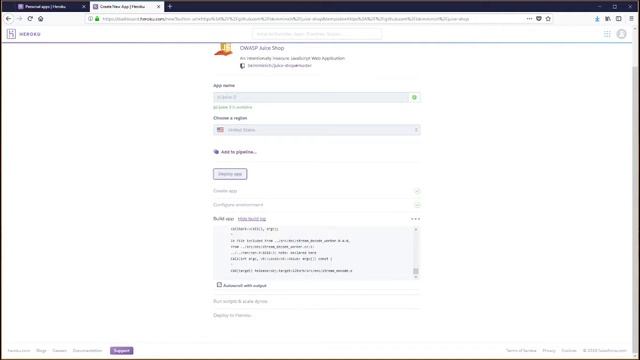Open the Choose a region dropdown

click(317, 130)
